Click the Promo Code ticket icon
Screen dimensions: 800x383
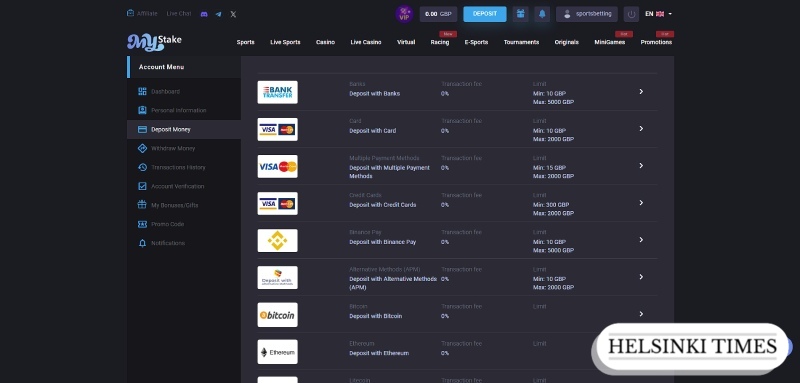click(142, 224)
